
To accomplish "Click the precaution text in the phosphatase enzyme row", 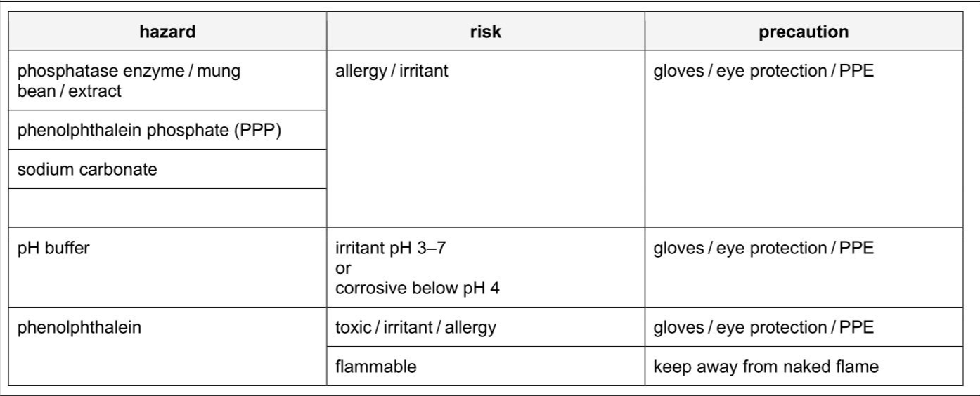I will [x=763, y=72].
